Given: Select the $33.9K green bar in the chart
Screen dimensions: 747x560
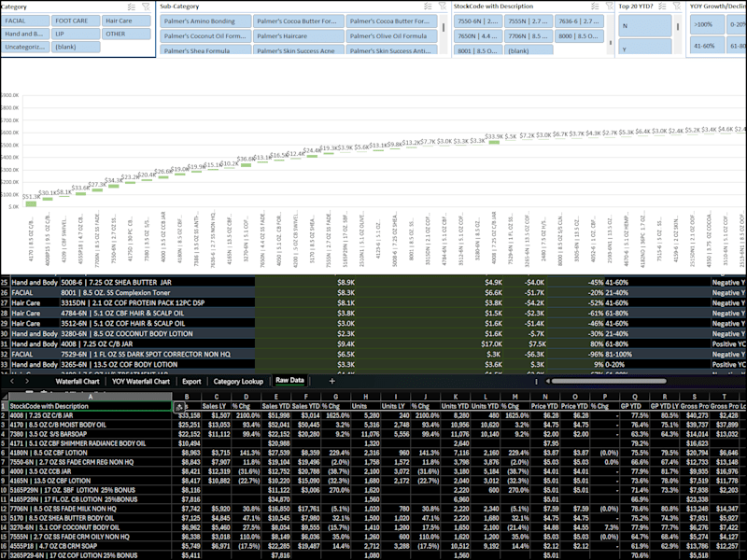Looking at the screenshot, I should point(494,142).
